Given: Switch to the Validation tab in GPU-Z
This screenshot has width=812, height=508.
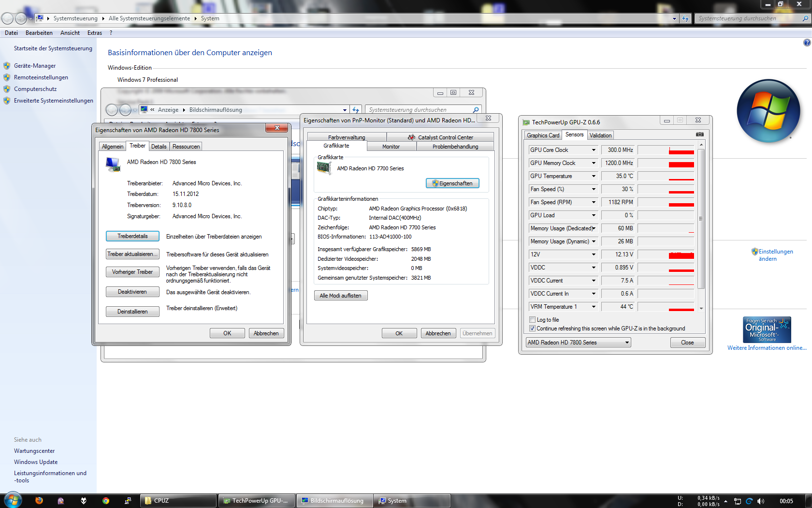Looking at the screenshot, I should coord(600,135).
